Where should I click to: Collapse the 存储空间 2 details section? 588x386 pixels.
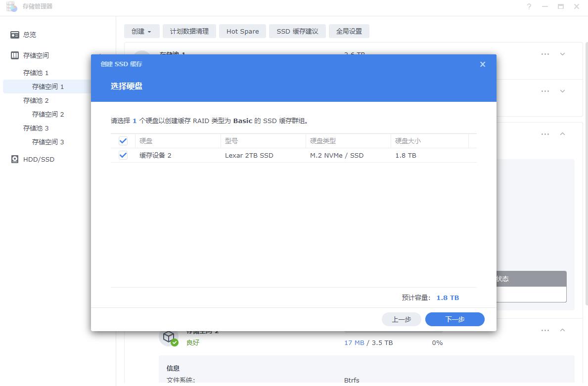coord(562,330)
